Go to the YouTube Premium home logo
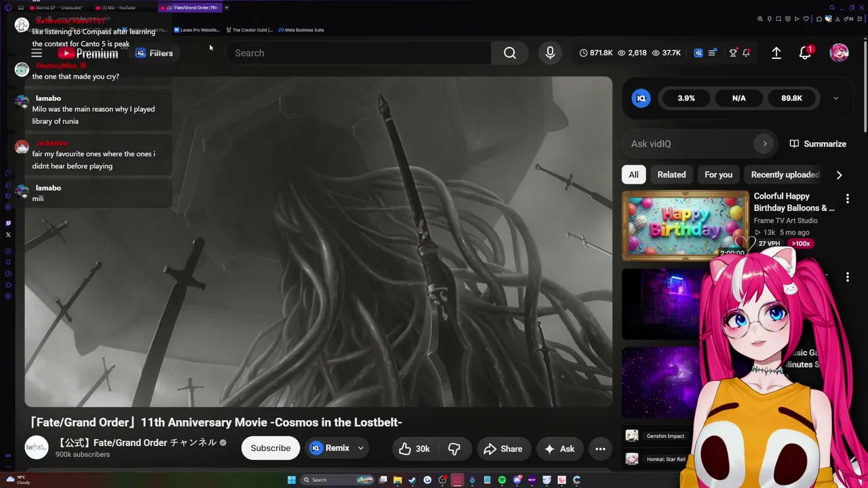The height and width of the screenshot is (488, 868). click(88, 53)
